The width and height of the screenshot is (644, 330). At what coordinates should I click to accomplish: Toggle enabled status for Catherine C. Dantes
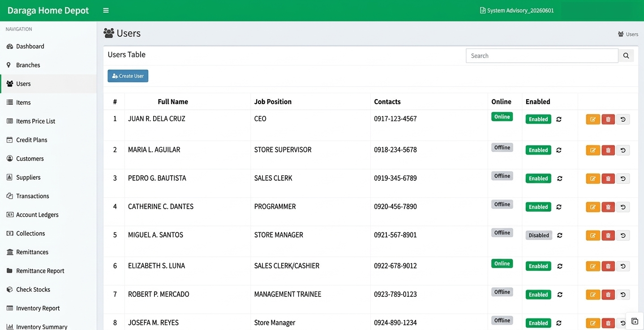559,207
